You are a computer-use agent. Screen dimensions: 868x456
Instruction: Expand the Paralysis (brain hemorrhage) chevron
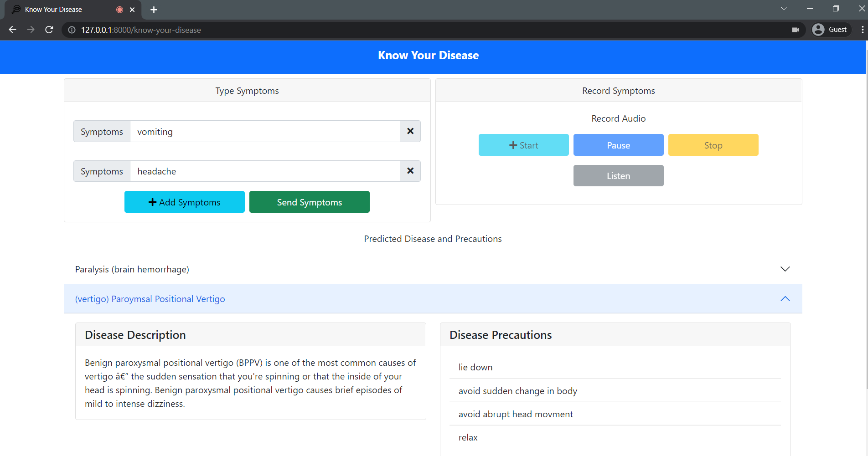785,269
